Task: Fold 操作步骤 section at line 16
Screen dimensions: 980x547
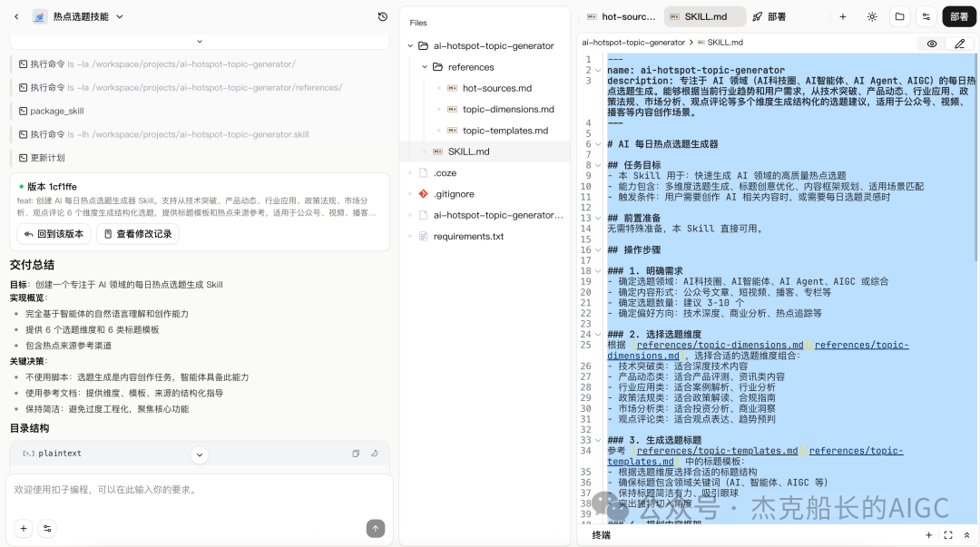Action: tap(598, 250)
